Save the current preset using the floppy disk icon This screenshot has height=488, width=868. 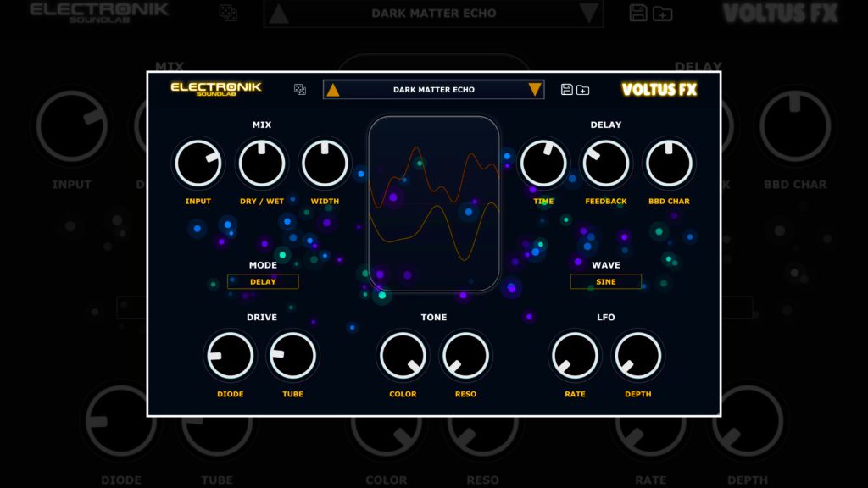[x=567, y=89]
